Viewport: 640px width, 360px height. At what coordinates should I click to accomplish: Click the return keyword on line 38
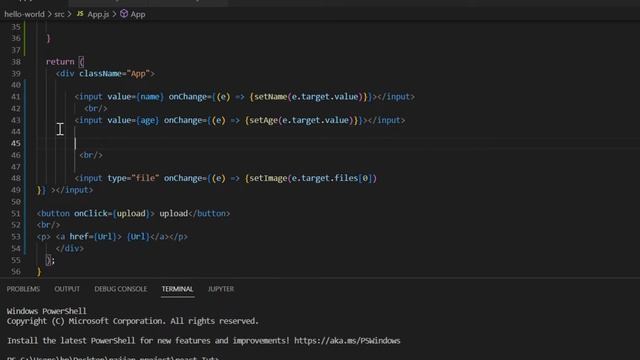tap(60, 62)
